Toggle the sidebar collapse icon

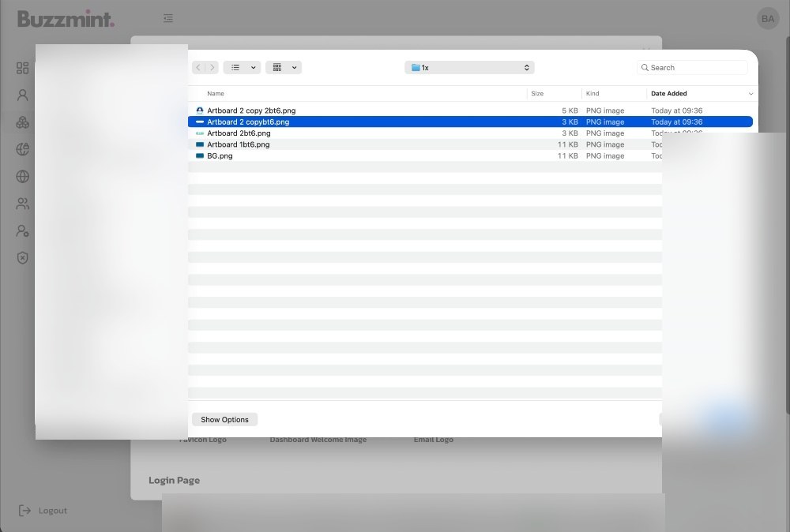pos(168,18)
